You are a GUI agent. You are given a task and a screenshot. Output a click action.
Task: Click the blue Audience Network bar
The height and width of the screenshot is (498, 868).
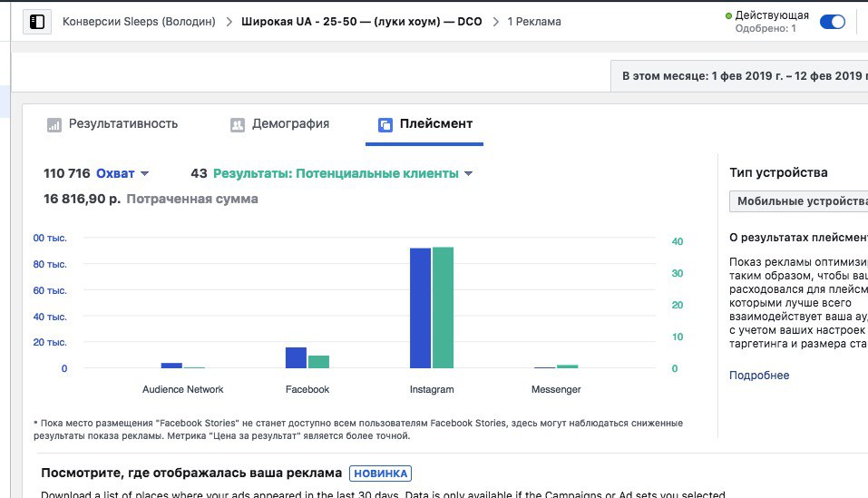tap(171, 366)
